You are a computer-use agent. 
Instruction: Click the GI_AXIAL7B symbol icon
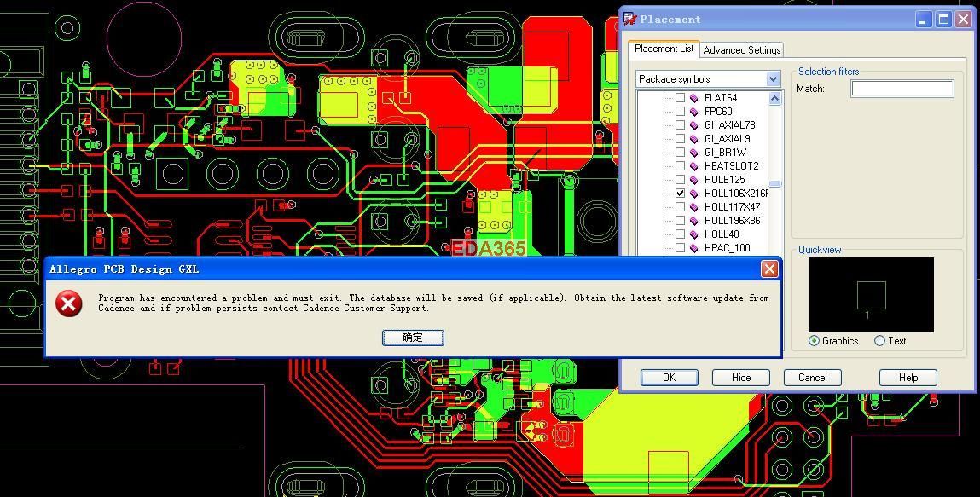(693, 125)
